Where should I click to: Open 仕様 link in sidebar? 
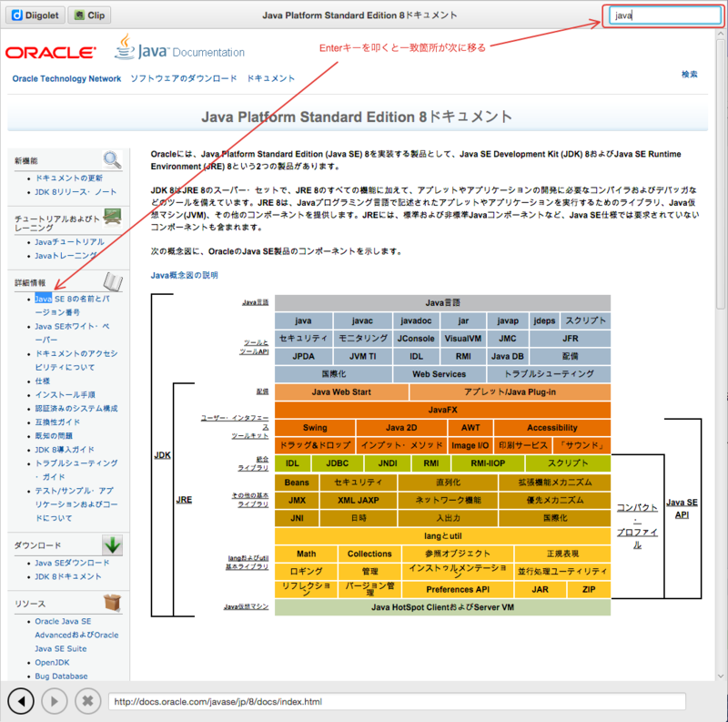(x=42, y=381)
